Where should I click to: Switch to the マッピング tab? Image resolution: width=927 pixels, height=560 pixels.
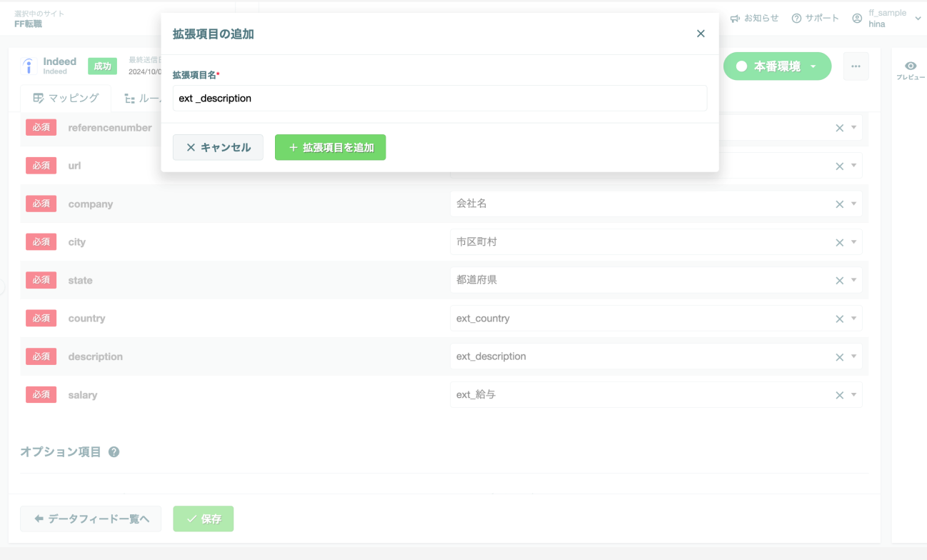point(65,97)
